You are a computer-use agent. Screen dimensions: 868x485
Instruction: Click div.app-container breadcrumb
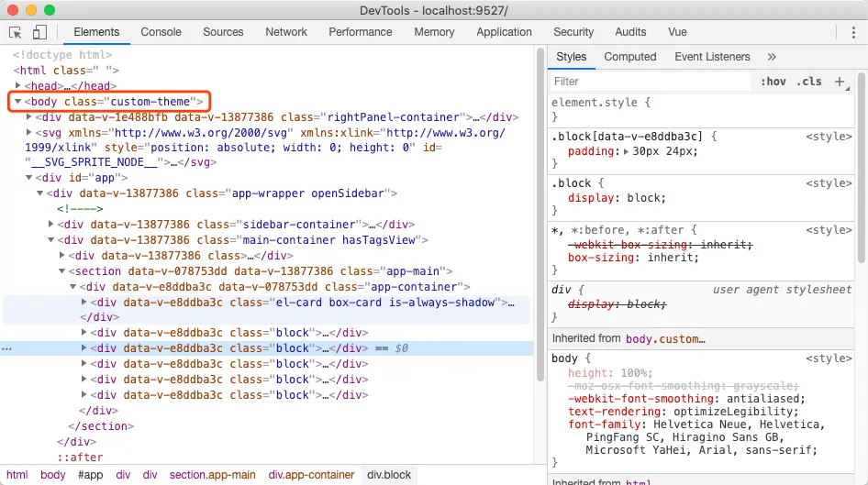pos(311,475)
